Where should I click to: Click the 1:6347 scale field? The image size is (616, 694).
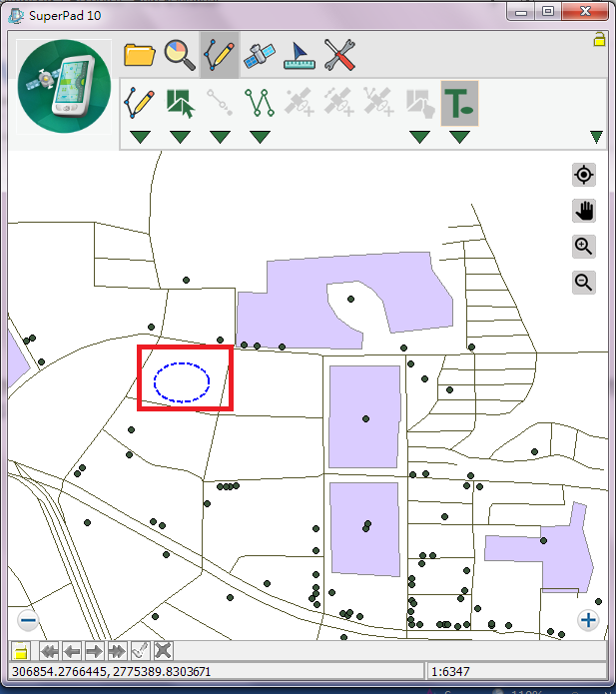516,671
